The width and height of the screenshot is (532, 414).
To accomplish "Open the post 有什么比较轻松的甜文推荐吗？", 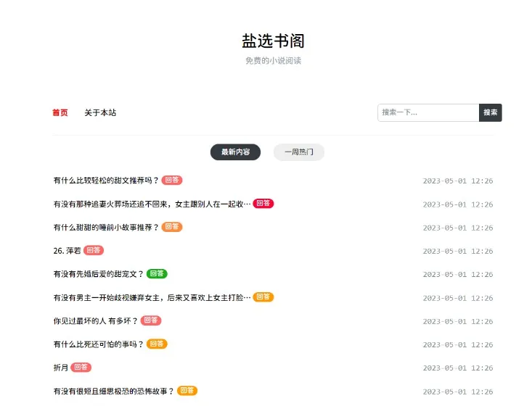I will coord(106,181).
